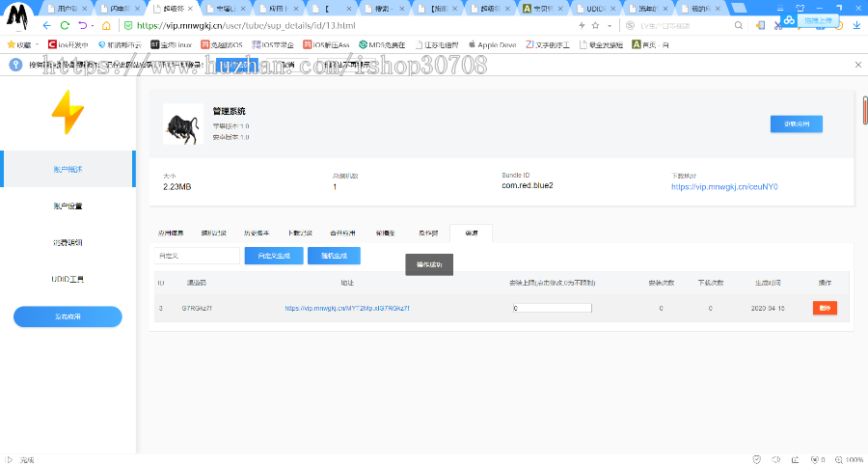Image resolution: width=868 pixels, height=466 pixels.
Task: Click the shield security icon in status bar
Action: pos(757,459)
